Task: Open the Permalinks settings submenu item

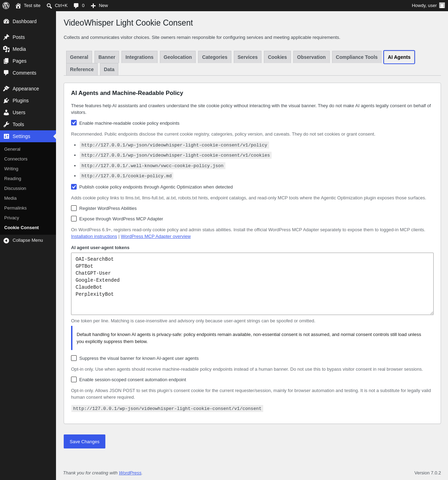Action: pos(15,208)
